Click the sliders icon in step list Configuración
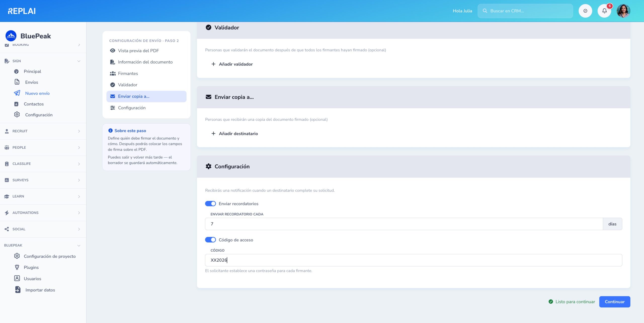Viewport: 644px width, 323px height. 112,108
